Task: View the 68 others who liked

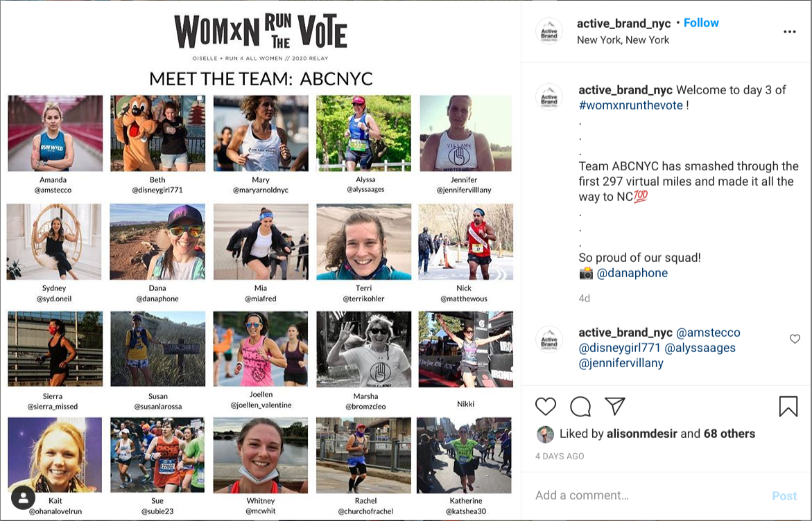Action: [729, 434]
